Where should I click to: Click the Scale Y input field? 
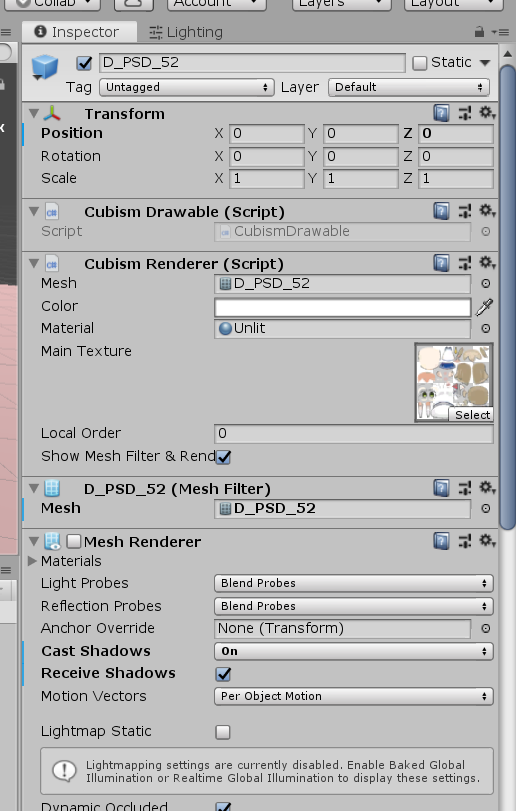tap(361, 178)
